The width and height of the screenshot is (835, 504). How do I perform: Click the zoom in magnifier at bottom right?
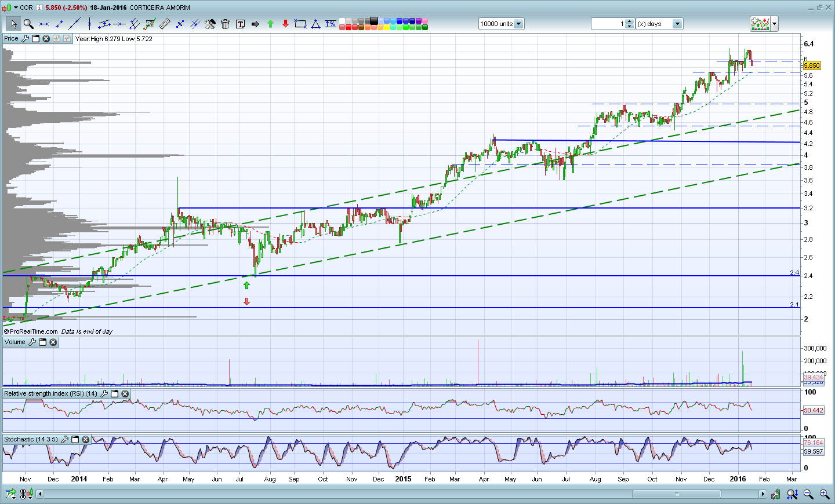coord(824,494)
